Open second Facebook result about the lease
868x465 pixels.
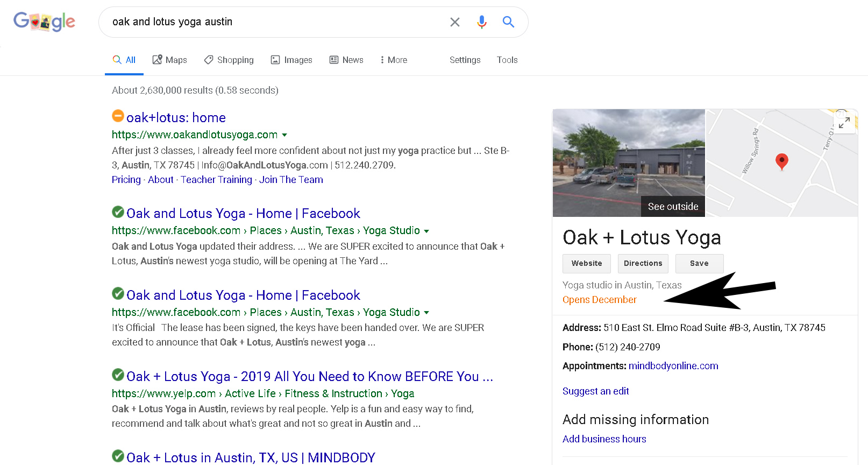(x=243, y=295)
